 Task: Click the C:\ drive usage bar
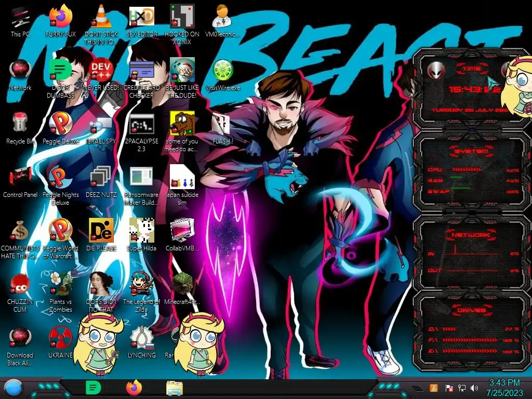[449, 329]
